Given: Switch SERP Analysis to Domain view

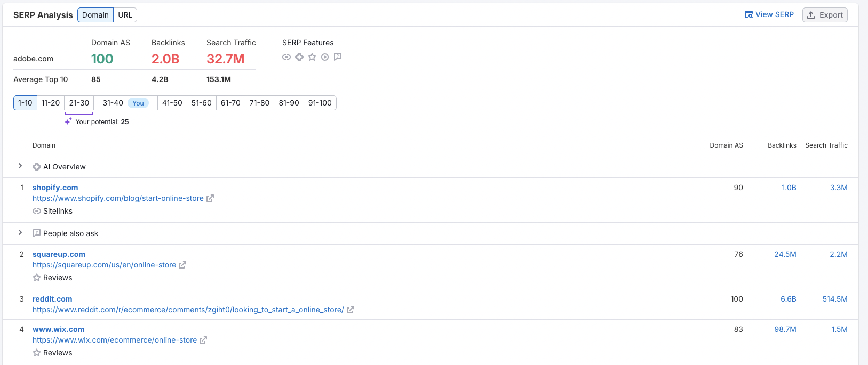Looking at the screenshot, I should tap(95, 15).
